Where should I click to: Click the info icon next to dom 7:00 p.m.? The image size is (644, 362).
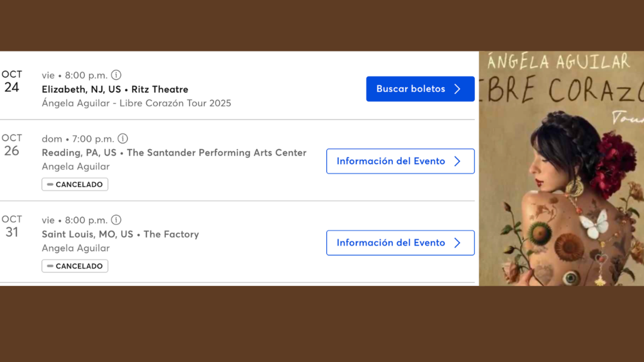pos(123,139)
